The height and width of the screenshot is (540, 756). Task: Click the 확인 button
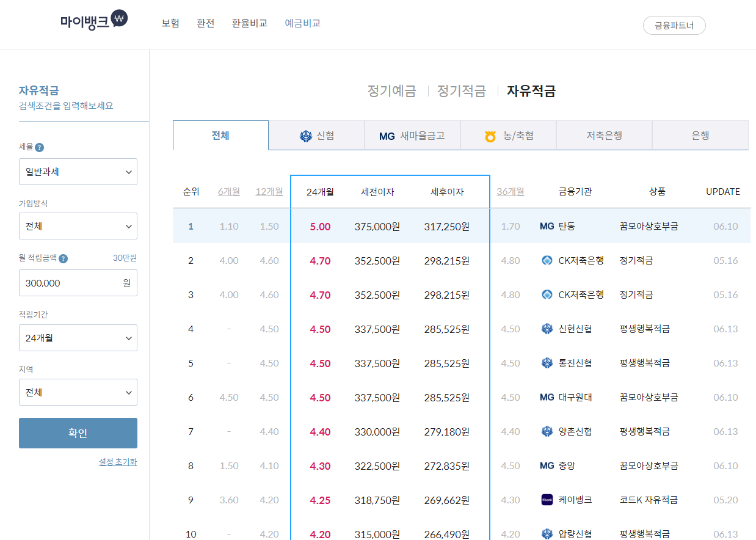point(78,433)
